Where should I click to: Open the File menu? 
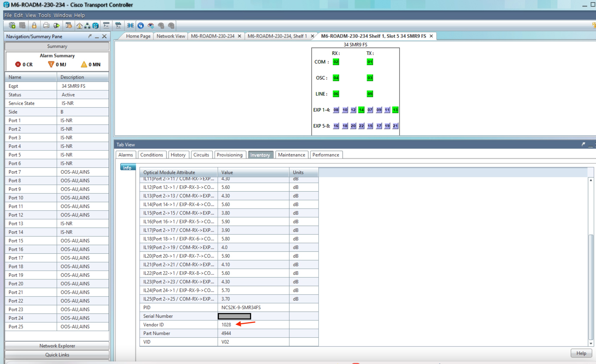[x=8, y=15]
